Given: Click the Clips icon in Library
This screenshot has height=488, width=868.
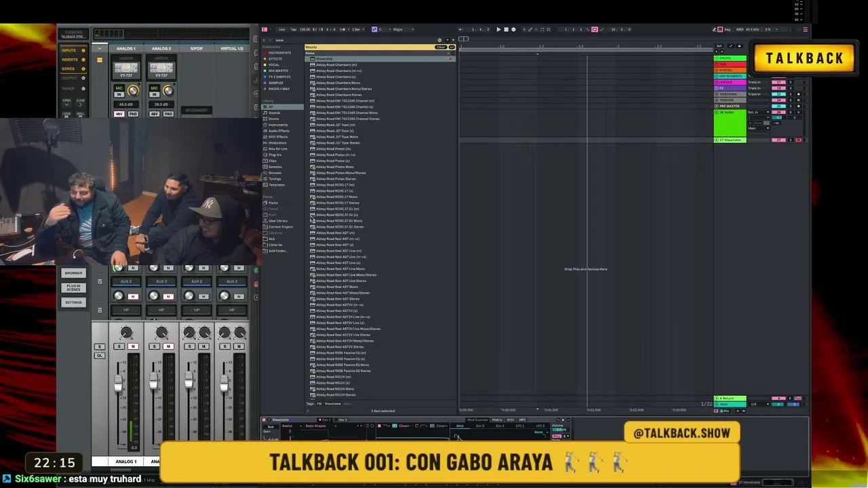Looking at the screenshot, I should (x=266, y=161).
